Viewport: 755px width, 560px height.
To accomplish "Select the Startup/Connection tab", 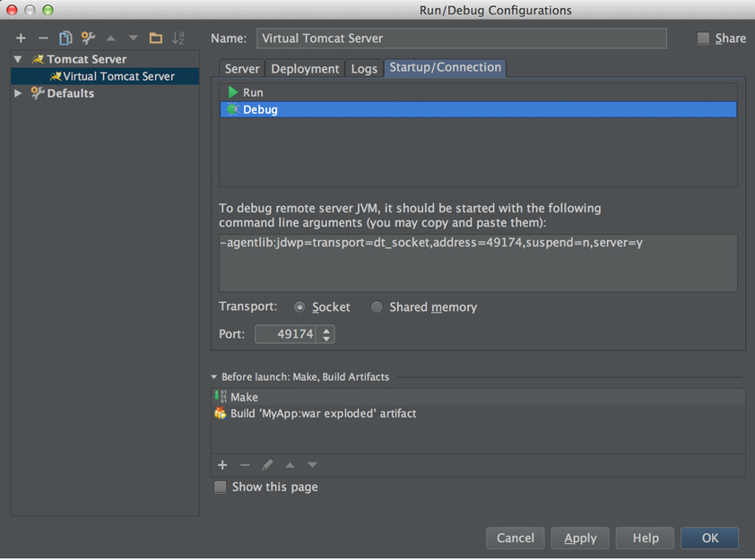I will click(446, 67).
